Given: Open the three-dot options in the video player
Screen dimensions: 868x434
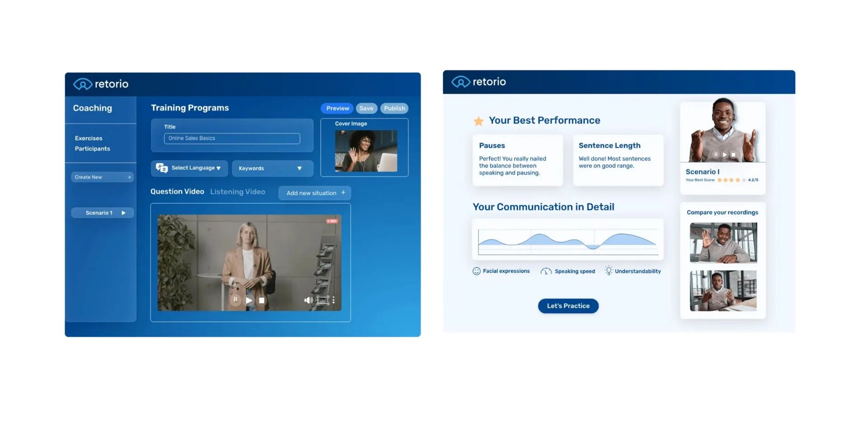Looking at the screenshot, I should [334, 300].
